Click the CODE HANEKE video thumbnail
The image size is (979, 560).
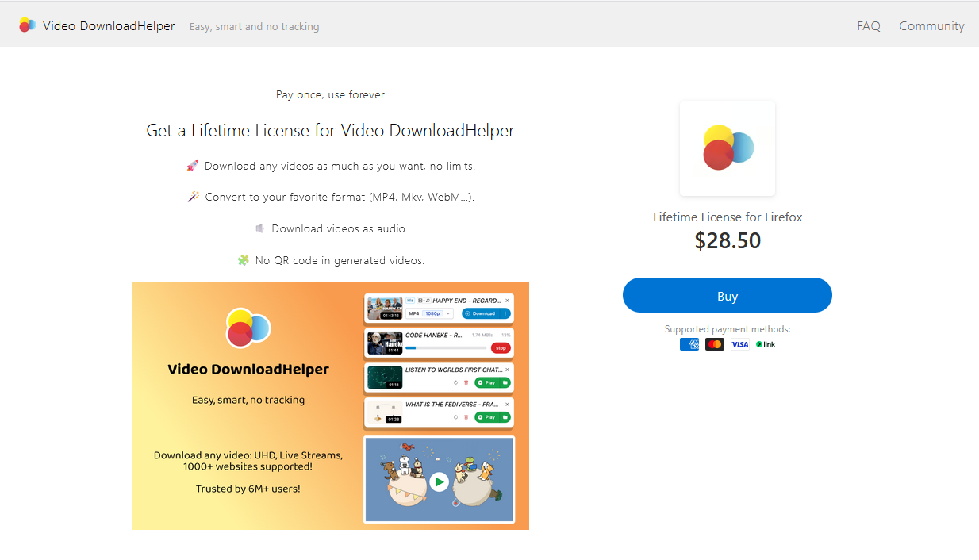click(385, 343)
